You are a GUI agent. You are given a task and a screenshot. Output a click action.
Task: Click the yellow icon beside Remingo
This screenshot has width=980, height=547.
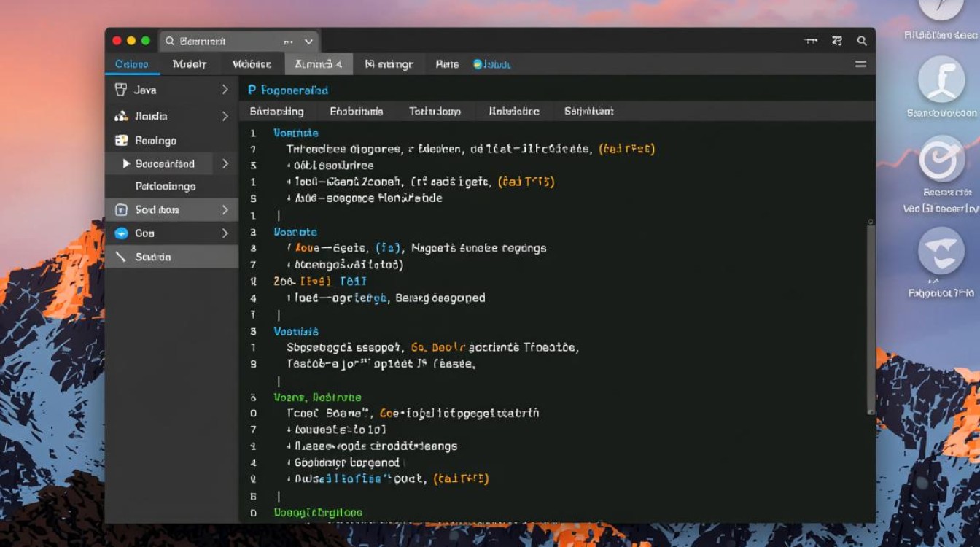click(x=121, y=140)
